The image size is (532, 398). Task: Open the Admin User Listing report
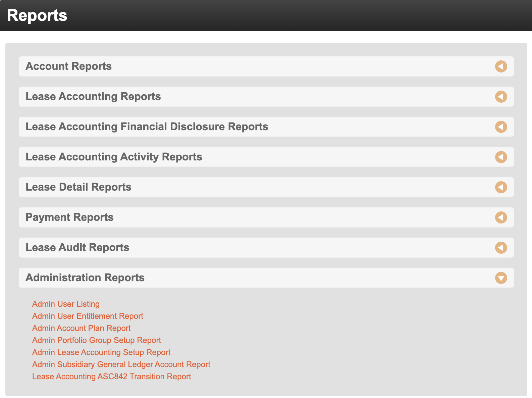coord(66,304)
